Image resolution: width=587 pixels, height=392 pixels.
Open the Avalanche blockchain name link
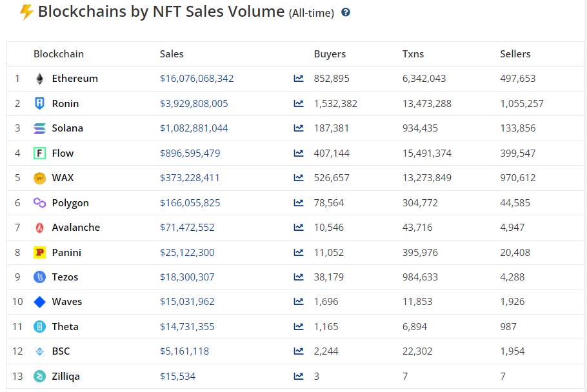[x=76, y=228]
